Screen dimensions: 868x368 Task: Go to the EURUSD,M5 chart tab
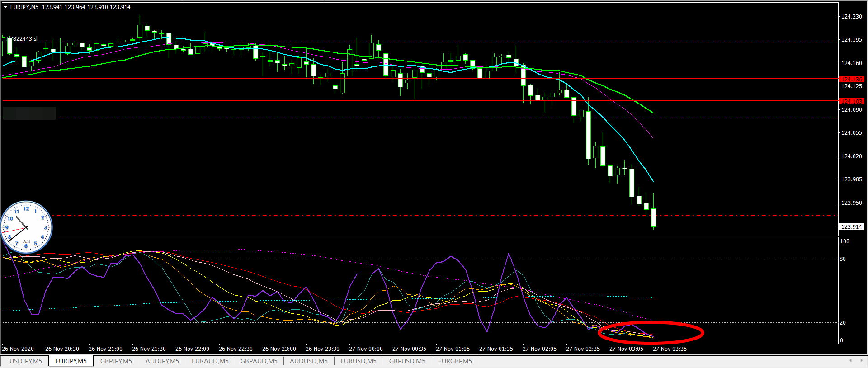click(x=358, y=361)
